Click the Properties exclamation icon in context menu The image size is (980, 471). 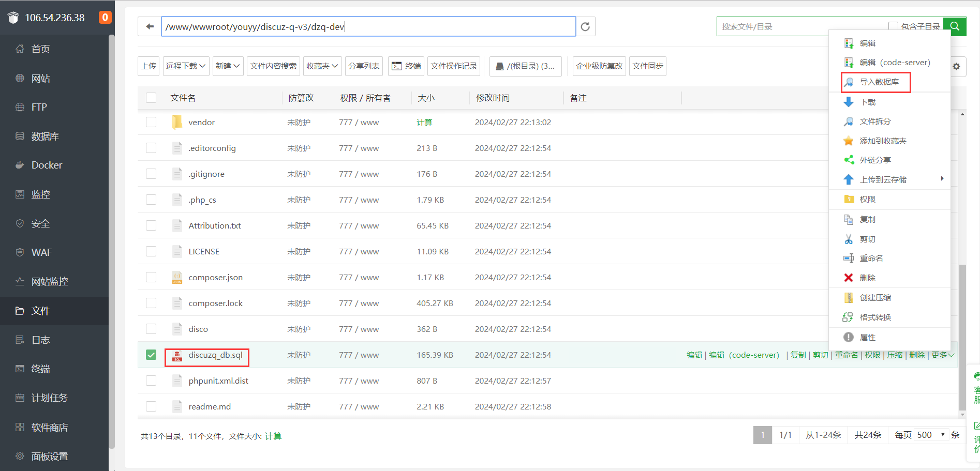(849, 337)
